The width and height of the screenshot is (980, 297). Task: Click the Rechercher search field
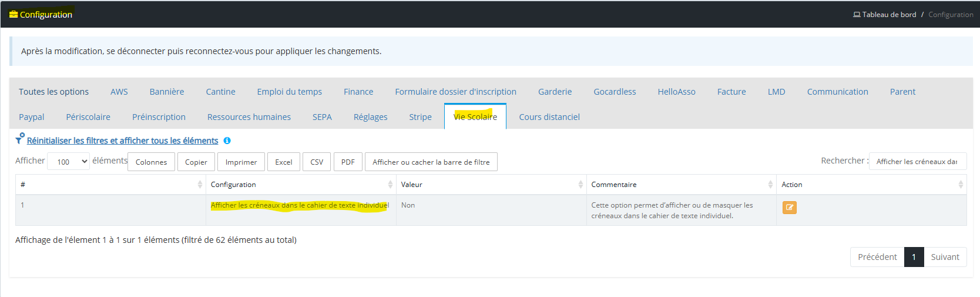pyautogui.click(x=917, y=161)
